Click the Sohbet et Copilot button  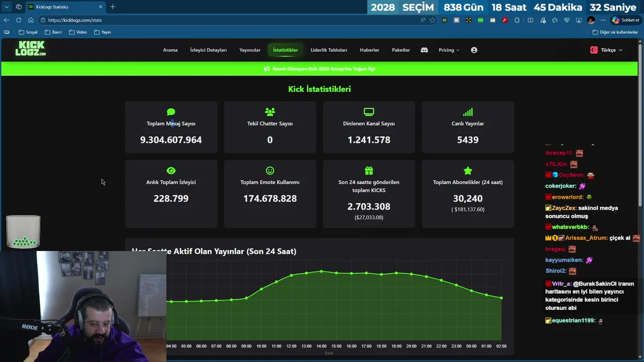pos(625,20)
